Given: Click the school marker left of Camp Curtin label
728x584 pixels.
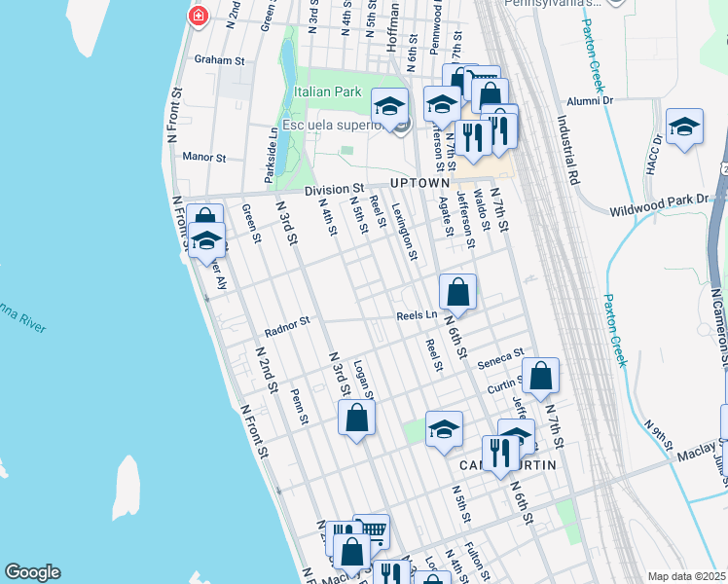Looking at the screenshot, I should click(444, 432).
